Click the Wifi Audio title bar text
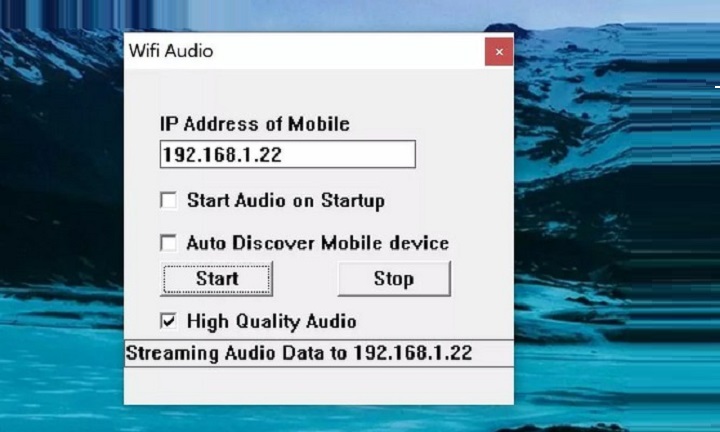The image size is (720, 432). coord(171,50)
